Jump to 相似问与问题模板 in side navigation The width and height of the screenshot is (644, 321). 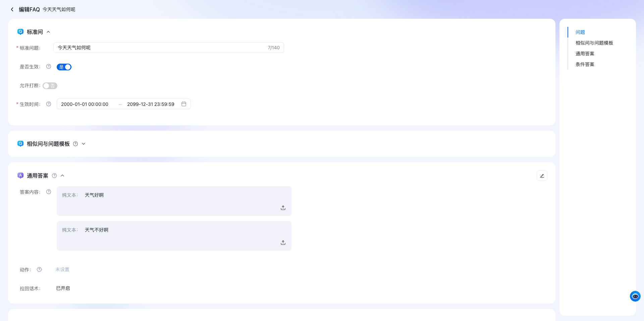click(594, 43)
